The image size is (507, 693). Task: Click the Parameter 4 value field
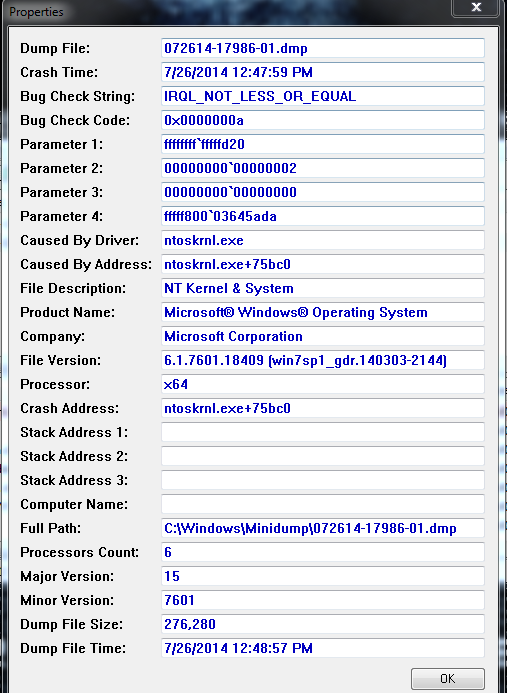tap(323, 216)
